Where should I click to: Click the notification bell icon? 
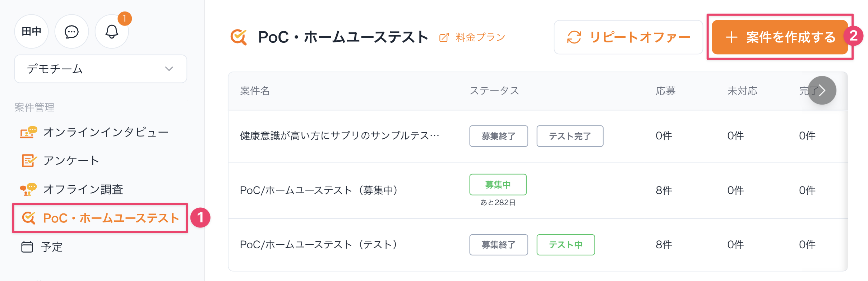point(112,32)
